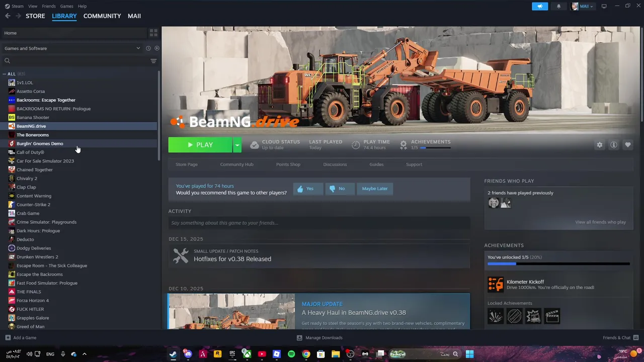Image resolution: width=644 pixels, height=362 pixels.
Task: Open Xbox app from taskbar
Action: coord(247,354)
